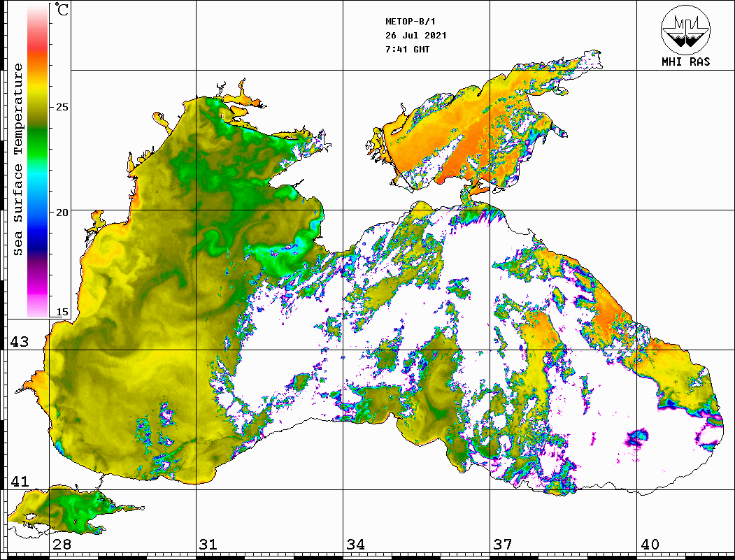This screenshot has height=560, width=735.
Task: Click the magenta band of the color bar
Action: tap(37, 280)
